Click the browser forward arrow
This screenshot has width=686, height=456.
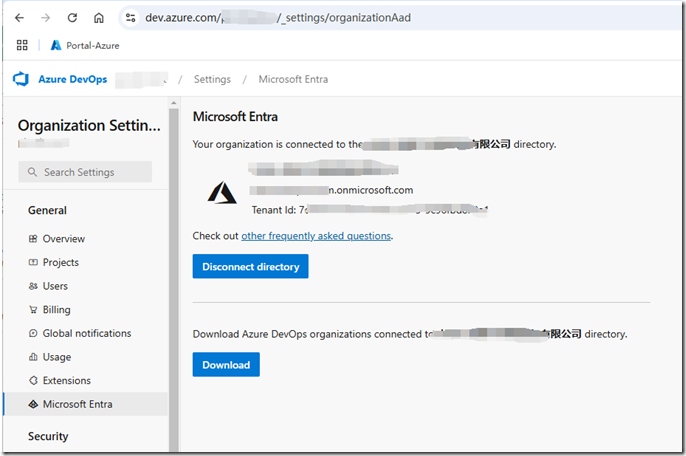point(45,18)
